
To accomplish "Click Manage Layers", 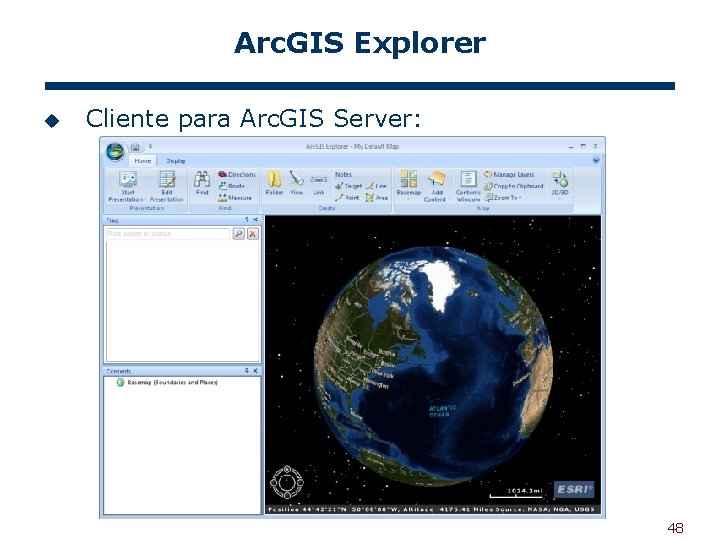I will [509, 174].
